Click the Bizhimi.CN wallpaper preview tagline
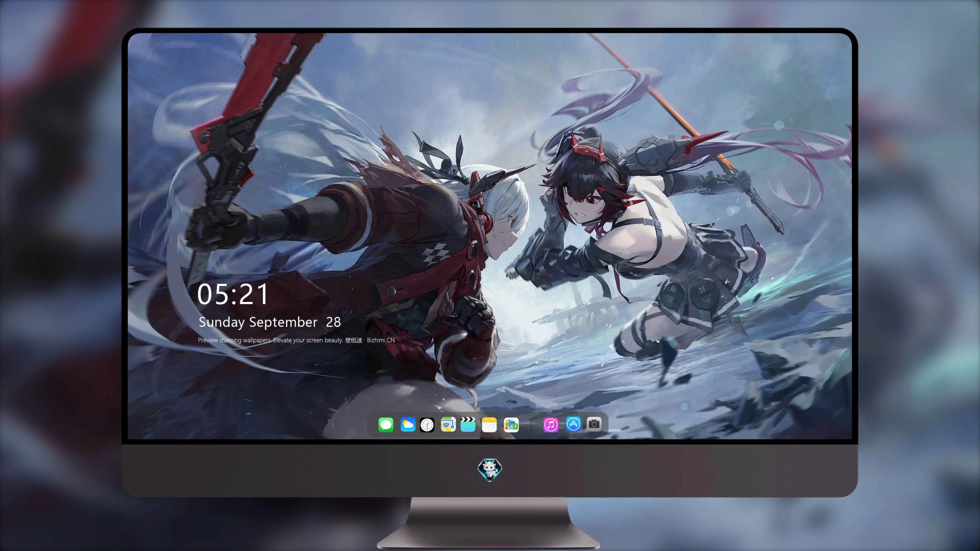 pos(296,340)
